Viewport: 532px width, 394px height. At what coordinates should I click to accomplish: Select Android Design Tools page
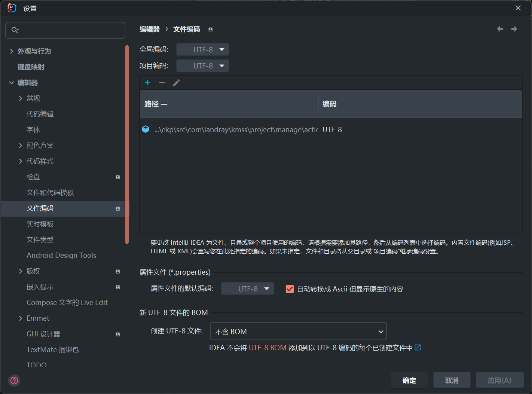pos(61,256)
